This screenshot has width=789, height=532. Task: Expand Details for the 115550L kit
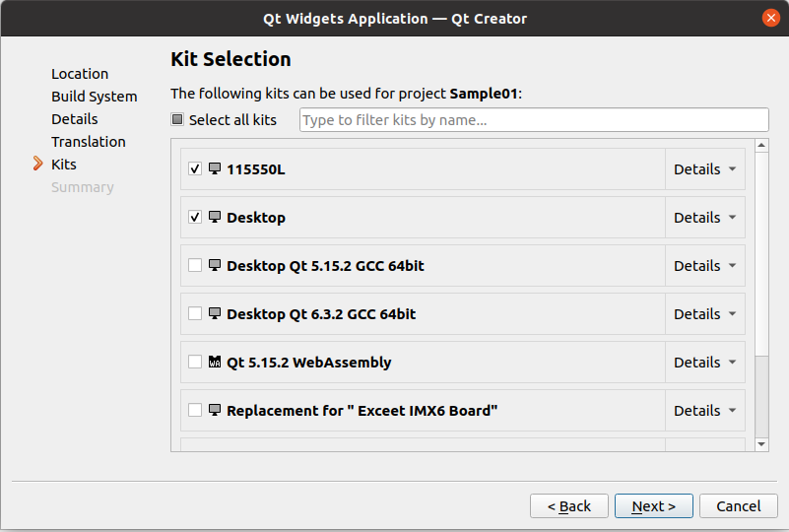[704, 169]
